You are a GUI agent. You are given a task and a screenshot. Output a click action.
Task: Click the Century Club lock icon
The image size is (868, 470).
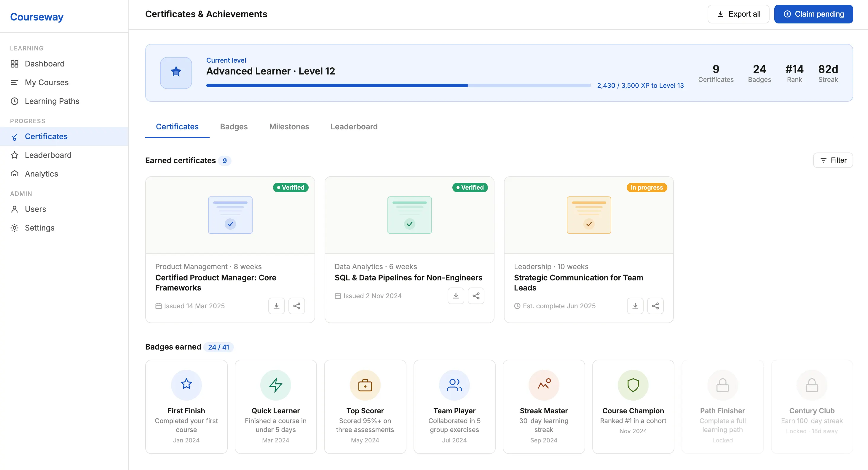812,385
